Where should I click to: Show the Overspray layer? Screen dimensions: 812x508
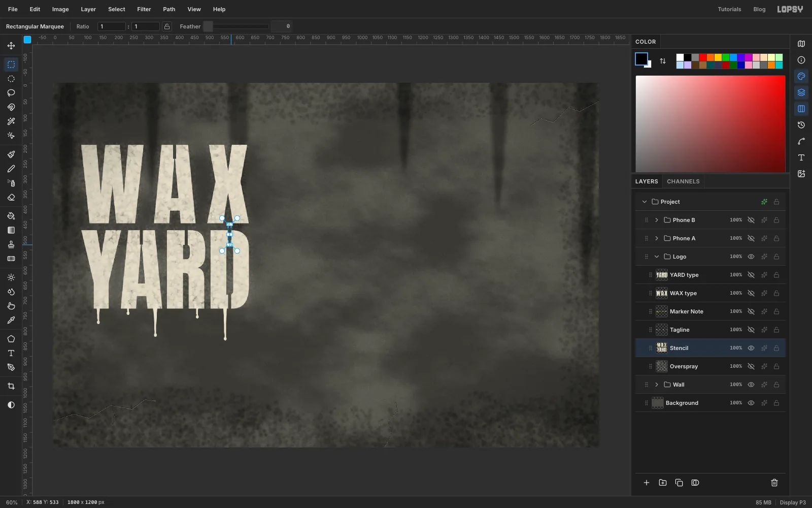pyautogui.click(x=751, y=366)
